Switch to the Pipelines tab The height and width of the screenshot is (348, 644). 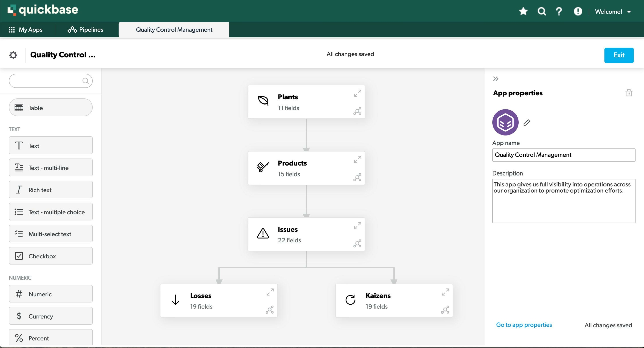coord(86,30)
